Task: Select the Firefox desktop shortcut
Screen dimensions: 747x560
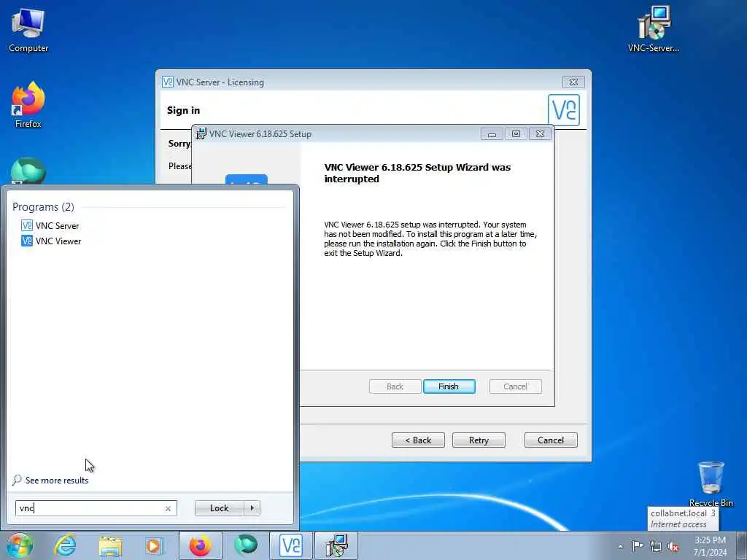Action: pos(28,105)
